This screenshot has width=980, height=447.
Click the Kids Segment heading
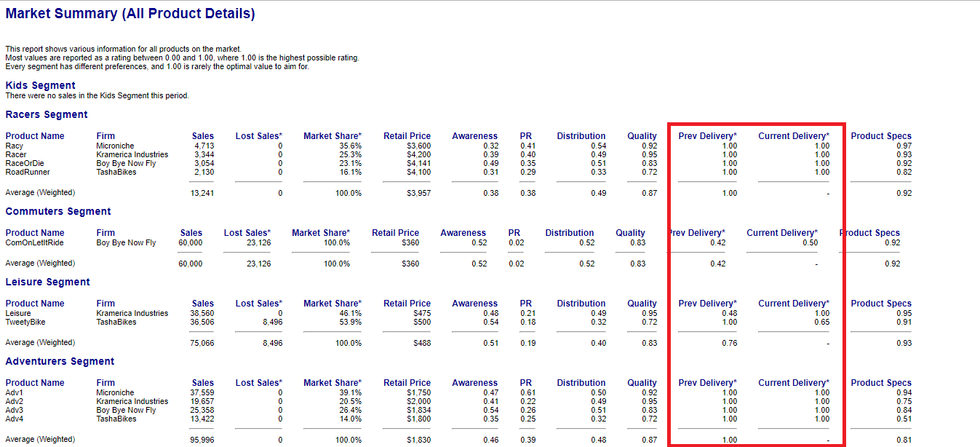pos(40,85)
